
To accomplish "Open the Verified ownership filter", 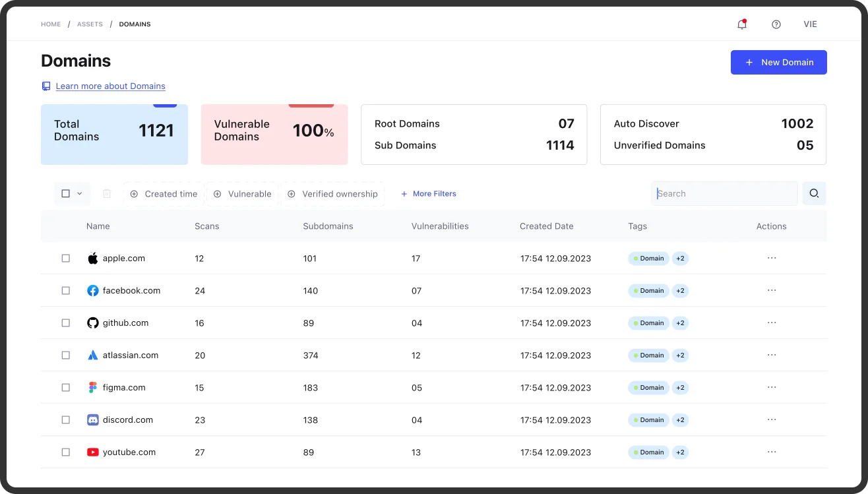I will pyautogui.click(x=333, y=194).
